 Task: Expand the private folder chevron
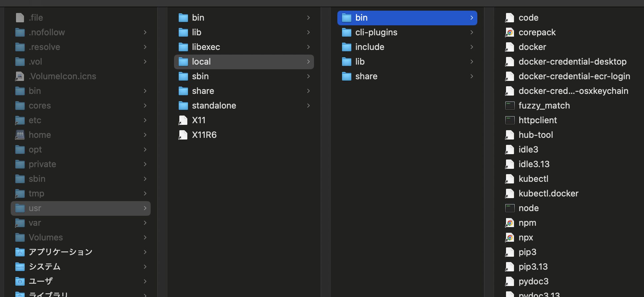click(145, 164)
